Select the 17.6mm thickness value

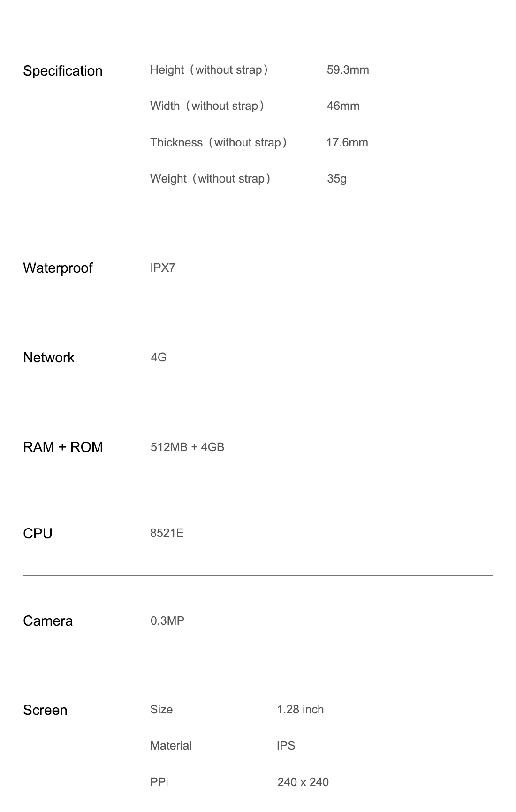(347, 143)
